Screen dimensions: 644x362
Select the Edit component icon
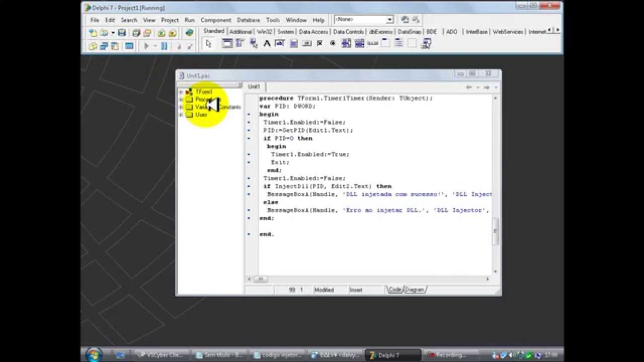(280, 44)
